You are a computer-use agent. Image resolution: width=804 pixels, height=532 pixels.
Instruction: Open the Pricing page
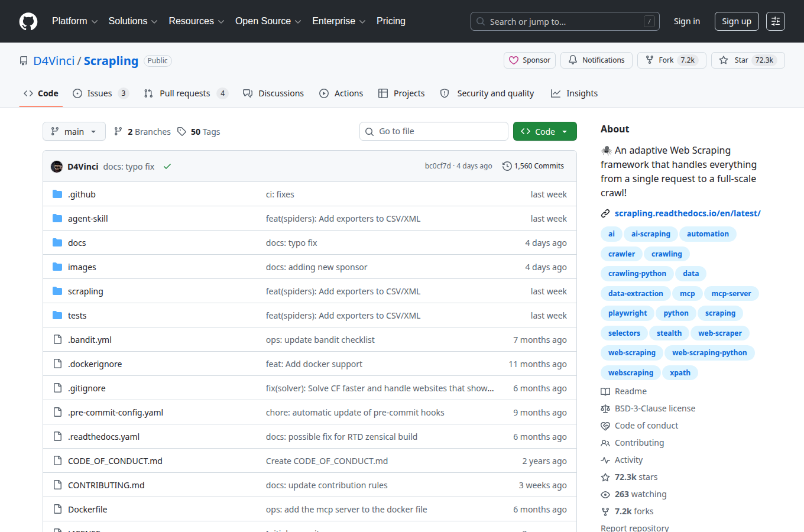click(391, 21)
